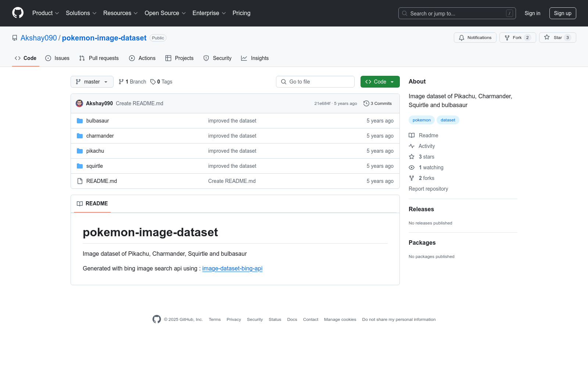The width and height of the screenshot is (588, 368).
Task: Click the Sign in link
Action: pos(533,13)
